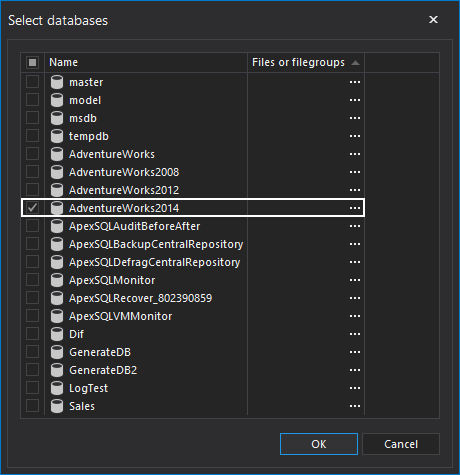The height and width of the screenshot is (475, 460).
Task: Select the AdventureWorks2008 row name
Action: (x=124, y=172)
